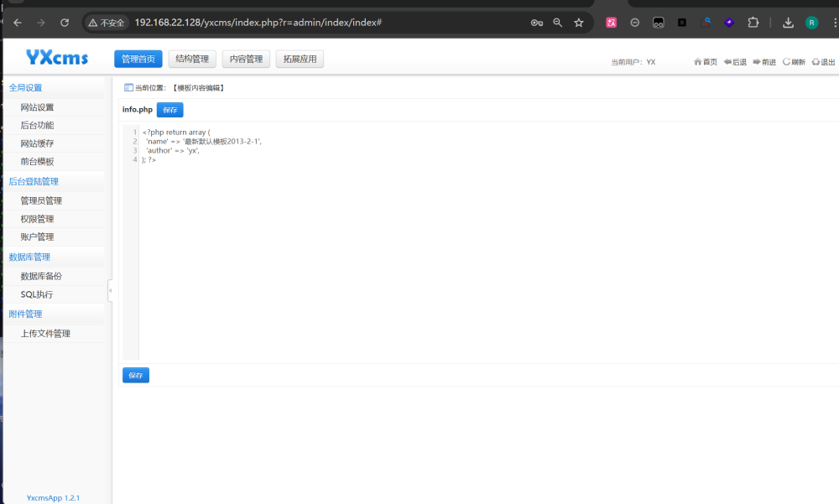Open the 内容管理 tab
Viewport: 839px width, 504px height.
click(246, 59)
